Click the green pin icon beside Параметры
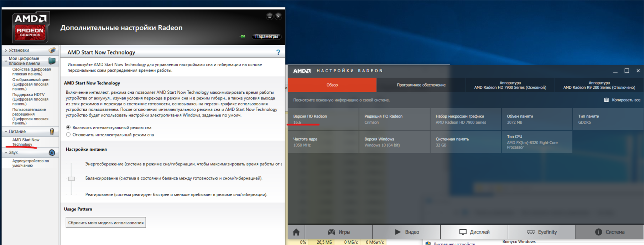644x245 pixels. tap(243, 36)
